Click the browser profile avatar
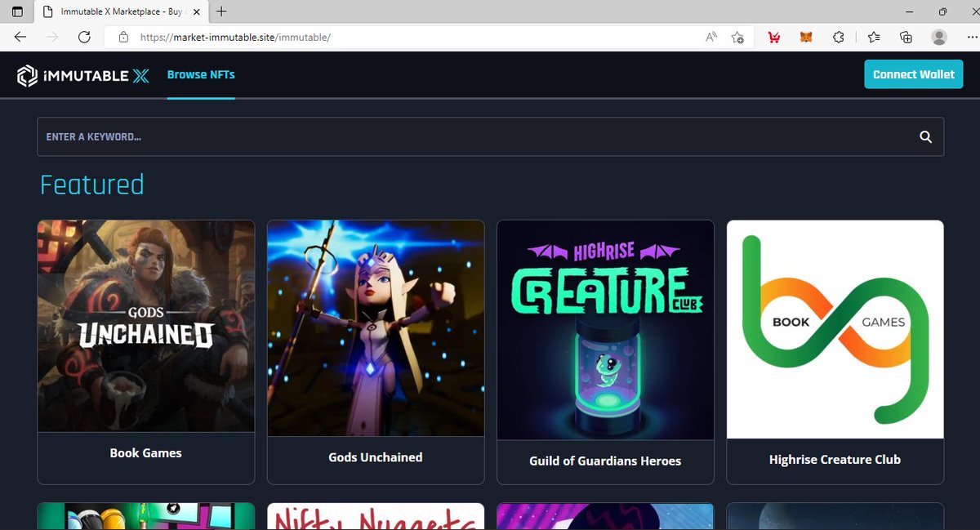Viewport: 980px width, 530px height. point(939,37)
